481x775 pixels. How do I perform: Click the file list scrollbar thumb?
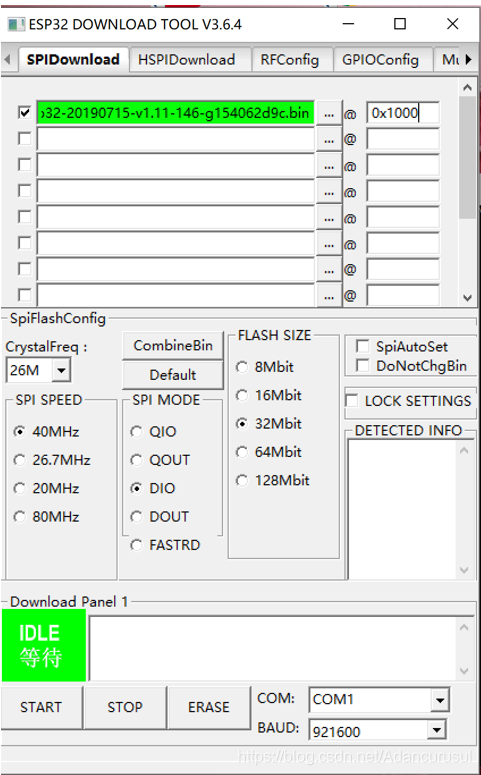point(467,157)
